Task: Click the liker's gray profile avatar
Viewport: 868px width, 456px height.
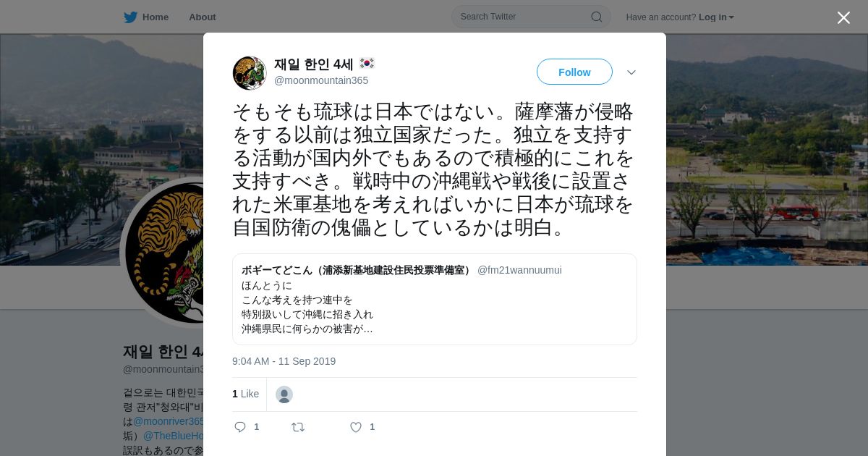Action: pyautogui.click(x=284, y=394)
